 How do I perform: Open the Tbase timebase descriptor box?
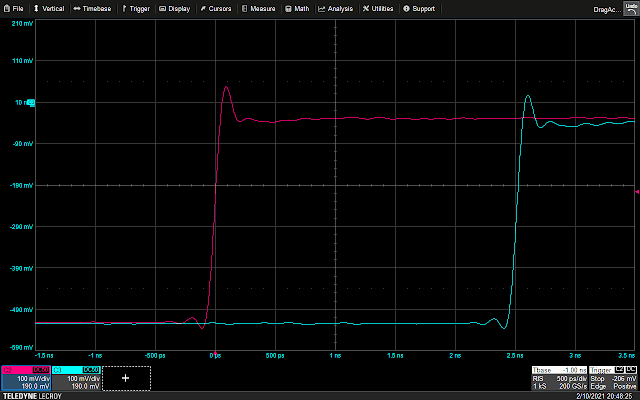coord(559,378)
